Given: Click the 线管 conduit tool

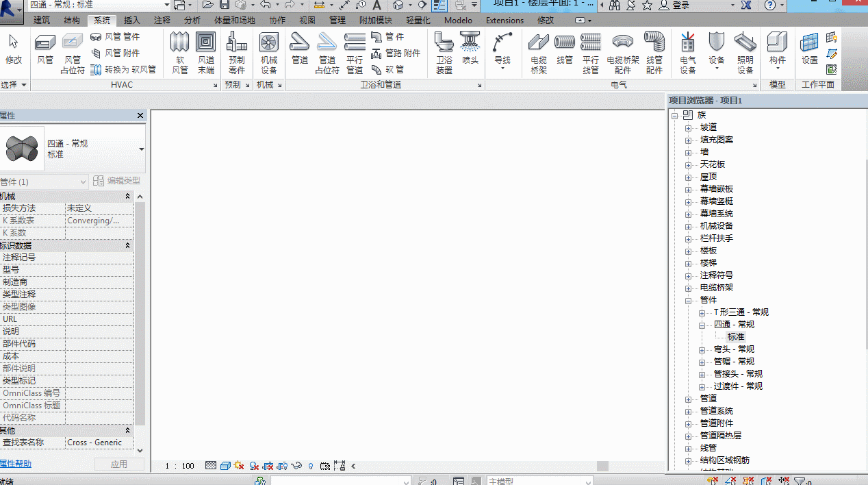Looking at the screenshot, I should click(x=565, y=49).
